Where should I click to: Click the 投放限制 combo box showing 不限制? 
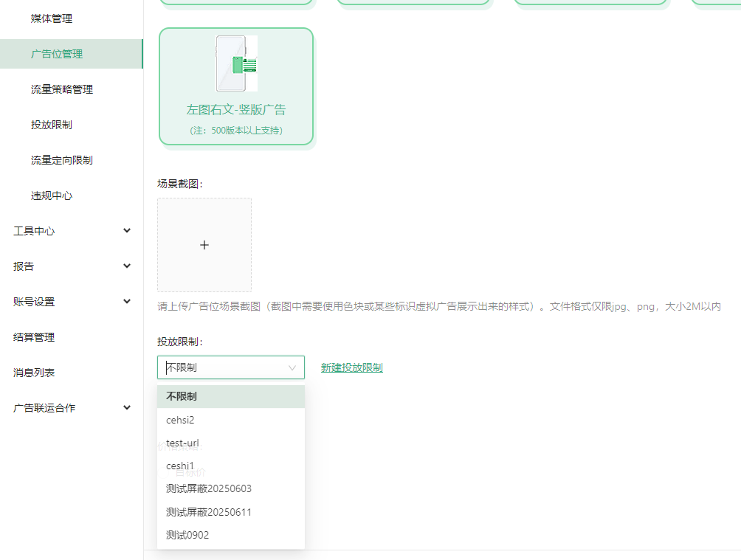(x=230, y=367)
